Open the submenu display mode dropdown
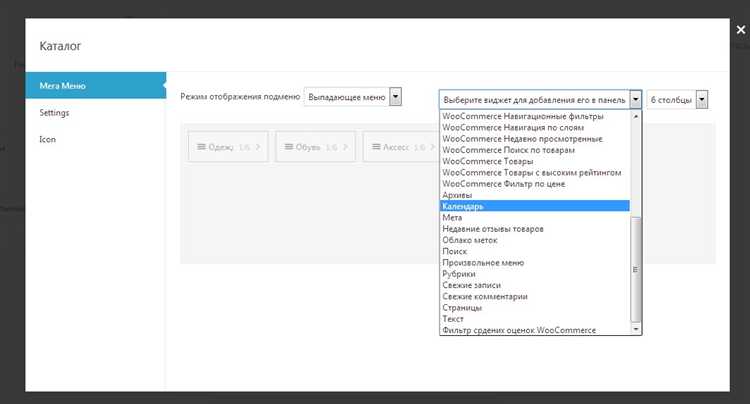The height and width of the screenshot is (404, 750). (352, 97)
